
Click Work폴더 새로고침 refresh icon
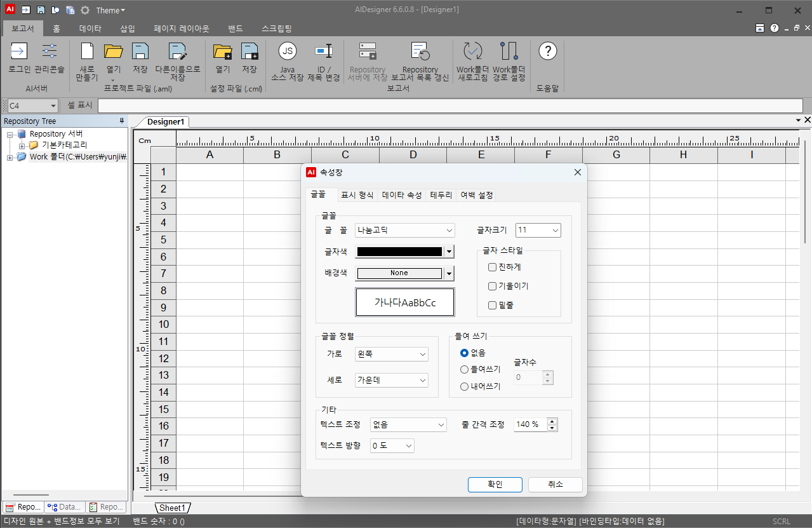[472, 52]
